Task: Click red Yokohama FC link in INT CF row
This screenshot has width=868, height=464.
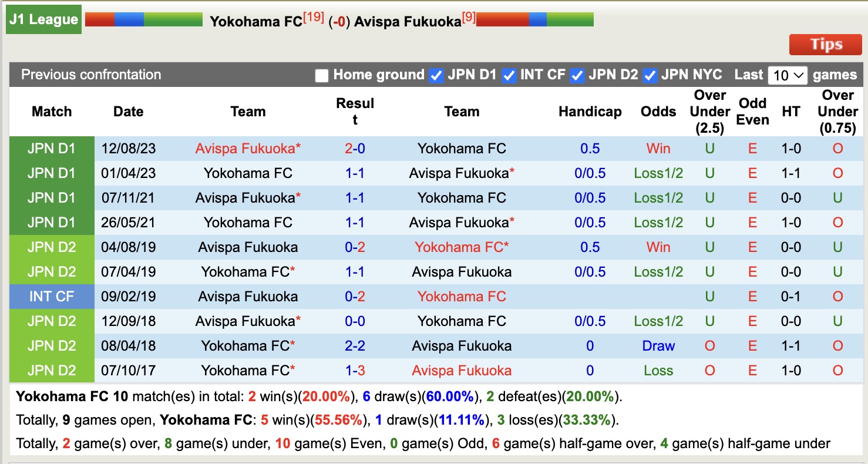Action: 462,297
